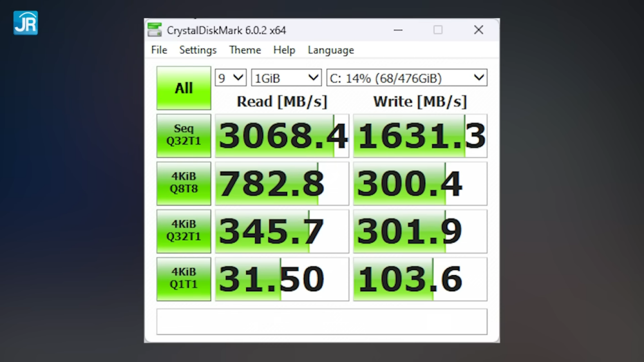Minimize the CrystalDiskMark window
This screenshot has height=362, width=644.
click(397, 30)
